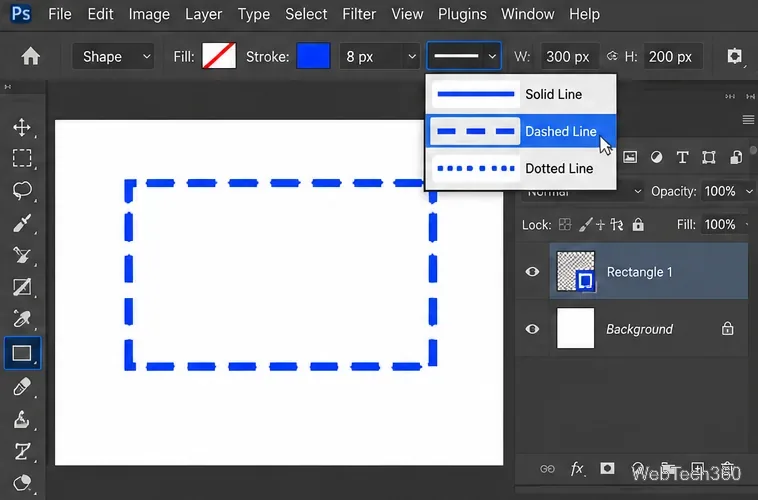Open the Edit menu
758x500 pixels.
pyautogui.click(x=101, y=14)
